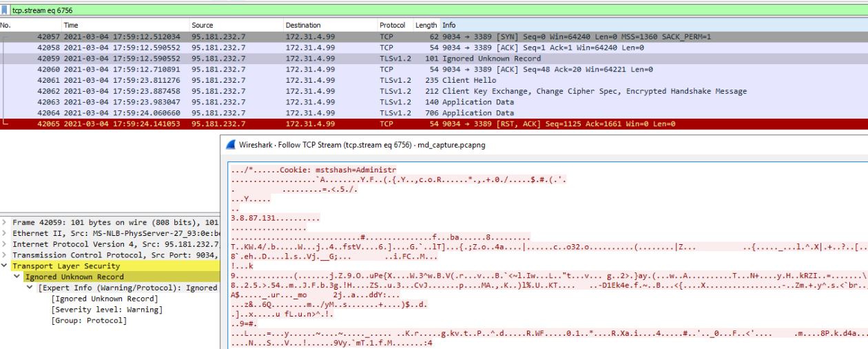Select the red RST, ACK packet 42065

point(344,124)
